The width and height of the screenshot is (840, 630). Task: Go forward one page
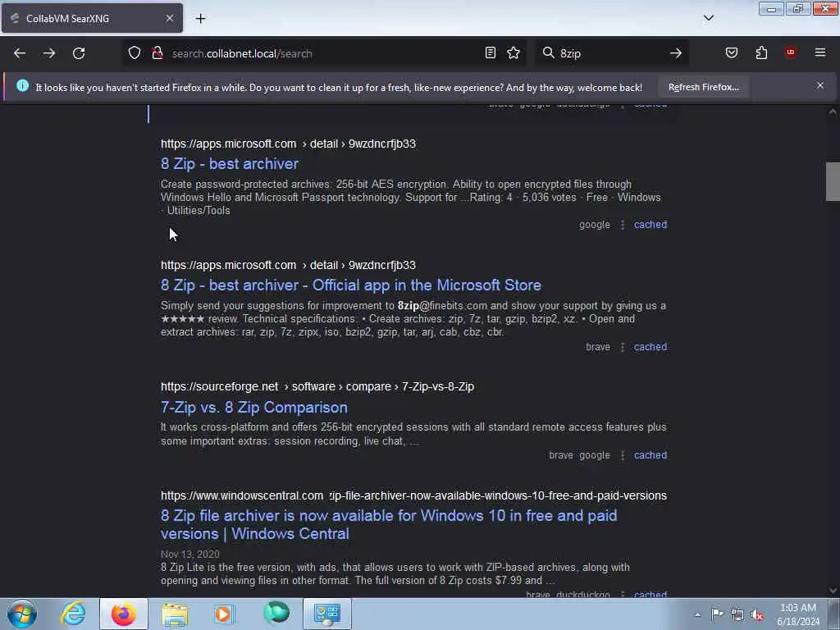pyautogui.click(x=48, y=53)
